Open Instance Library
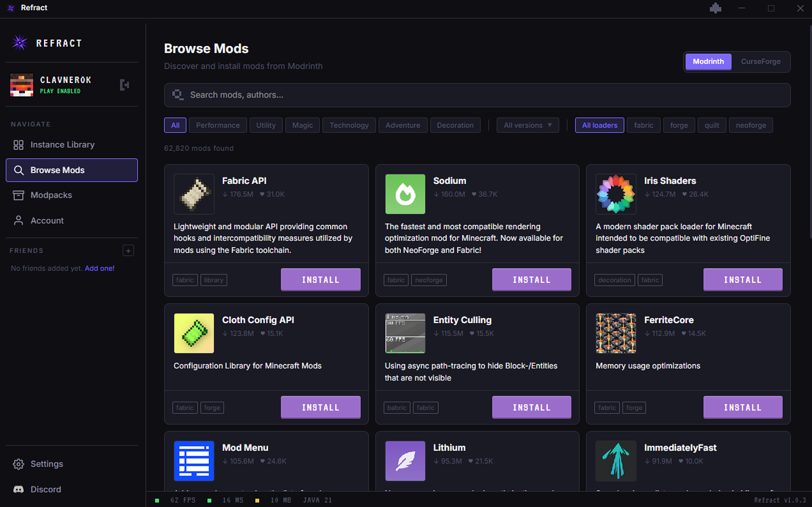812x507 pixels. click(72, 145)
